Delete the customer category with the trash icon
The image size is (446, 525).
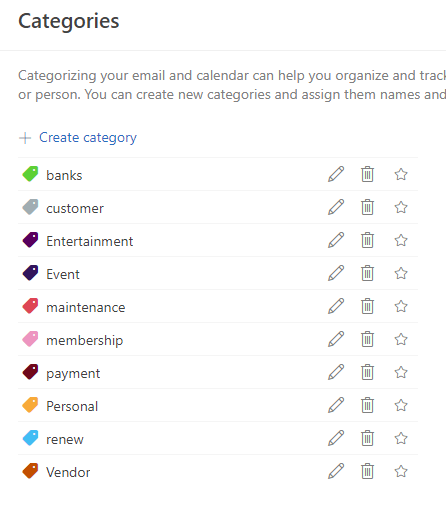pos(367,207)
